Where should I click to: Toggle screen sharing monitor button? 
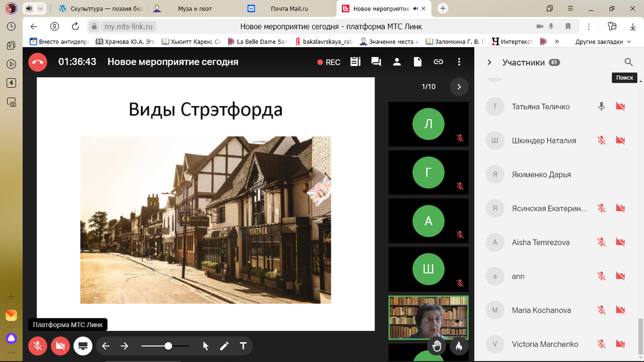tap(83, 346)
